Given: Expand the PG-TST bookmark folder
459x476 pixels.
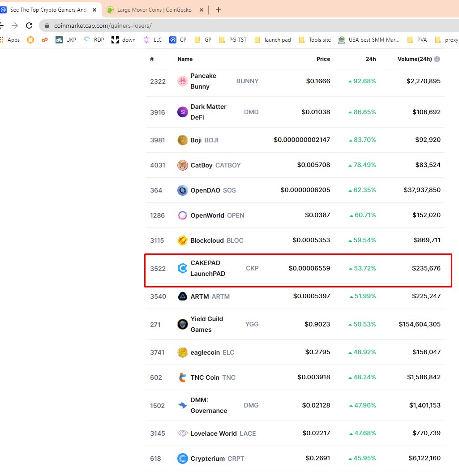Looking at the screenshot, I should (x=233, y=40).
